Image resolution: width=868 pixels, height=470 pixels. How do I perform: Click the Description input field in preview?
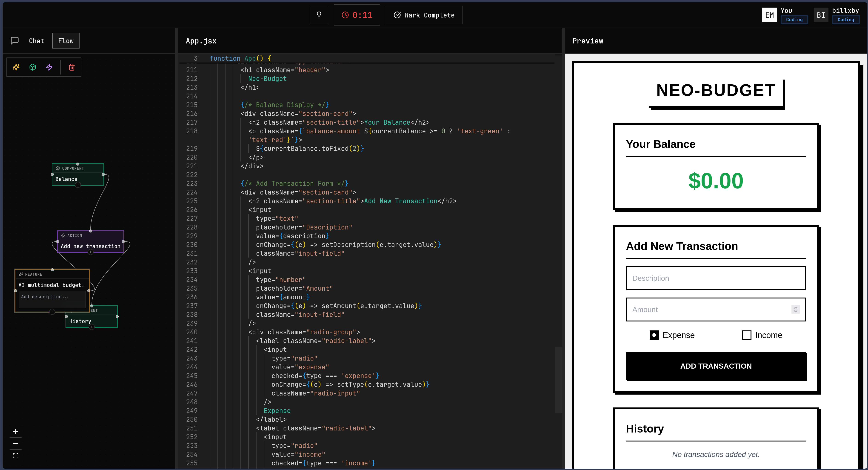tap(715, 278)
